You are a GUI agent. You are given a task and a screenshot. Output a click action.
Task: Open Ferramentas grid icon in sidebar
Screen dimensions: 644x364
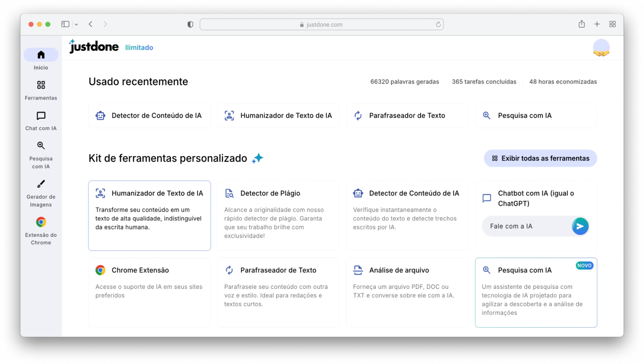click(x=41, y=85)
